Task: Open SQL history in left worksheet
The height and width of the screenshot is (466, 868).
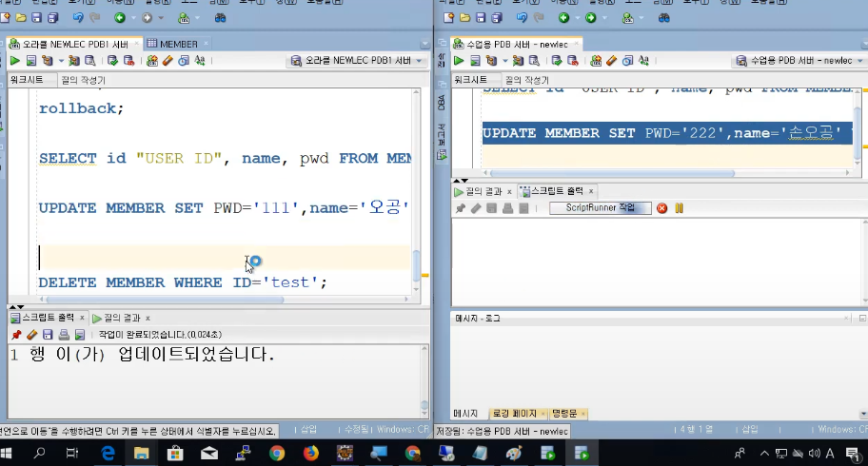Action: click(184, 61)
